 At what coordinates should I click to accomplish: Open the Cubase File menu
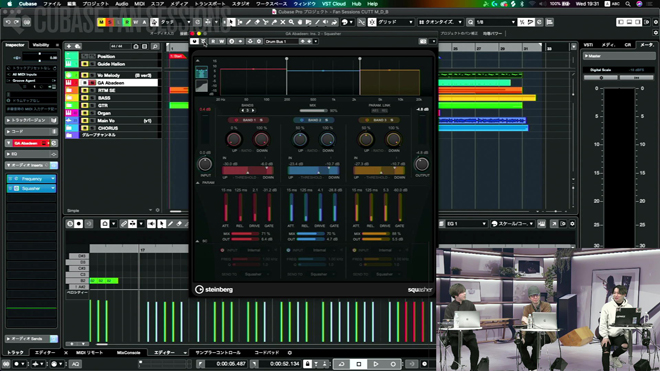(x=52, y=4)
